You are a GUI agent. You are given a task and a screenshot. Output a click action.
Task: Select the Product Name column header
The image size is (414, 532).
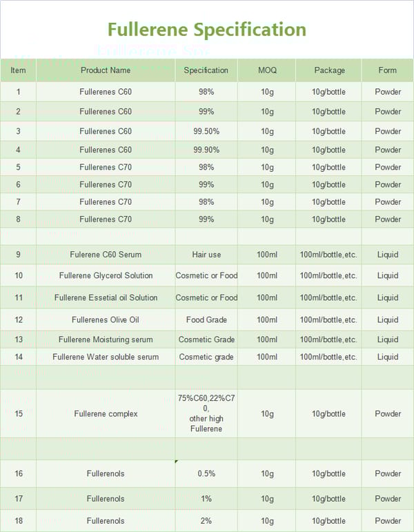(x=106, y=70)
